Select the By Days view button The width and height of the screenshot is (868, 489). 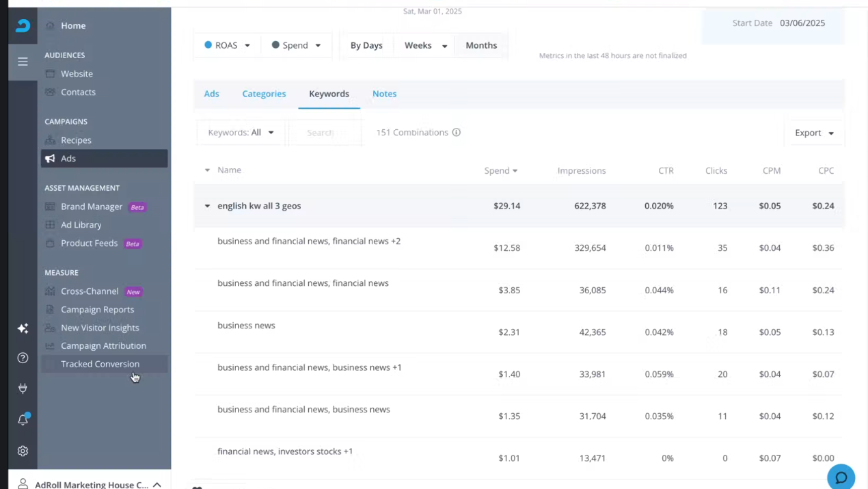coord(366,45)
